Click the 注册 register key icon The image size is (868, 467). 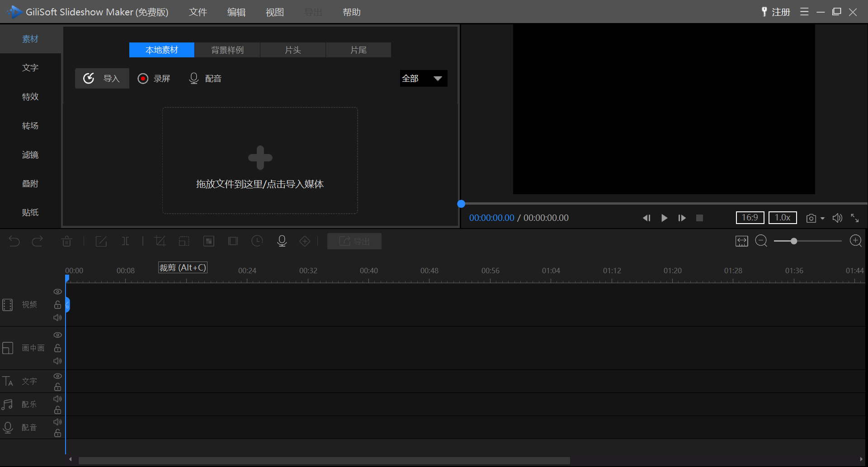pos(776,12)
